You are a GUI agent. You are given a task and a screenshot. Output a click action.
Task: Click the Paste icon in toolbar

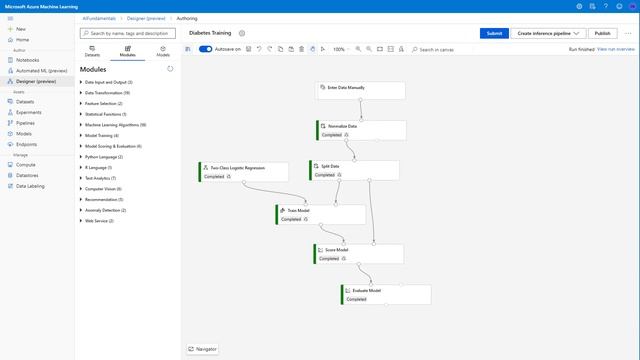point(291,49)
